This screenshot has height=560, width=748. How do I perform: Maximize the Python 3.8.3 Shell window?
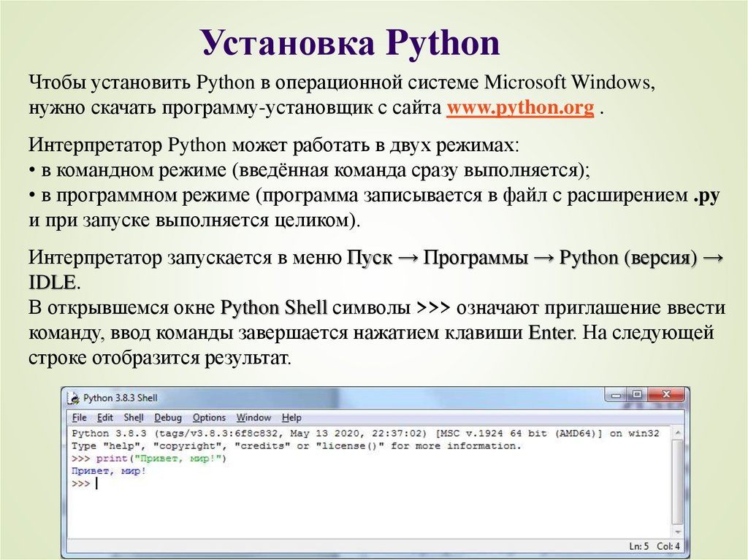pos(637,394)
